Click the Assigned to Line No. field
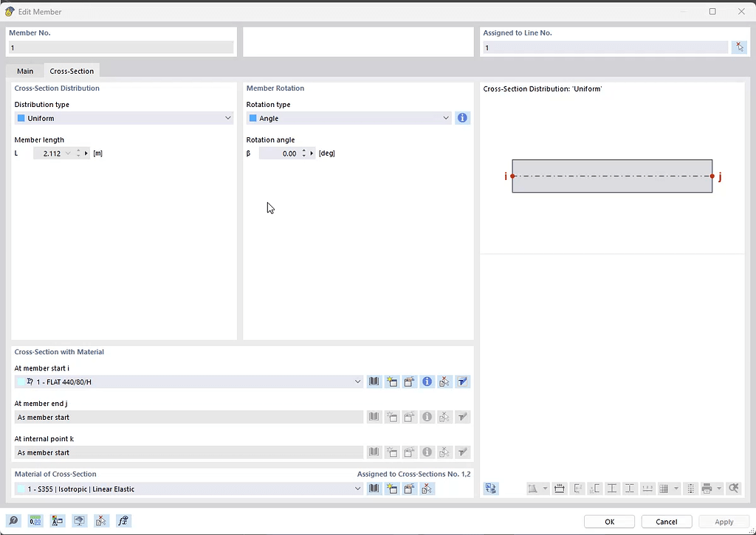The height and width of the screenshot is (535, 756). point(605,46)
